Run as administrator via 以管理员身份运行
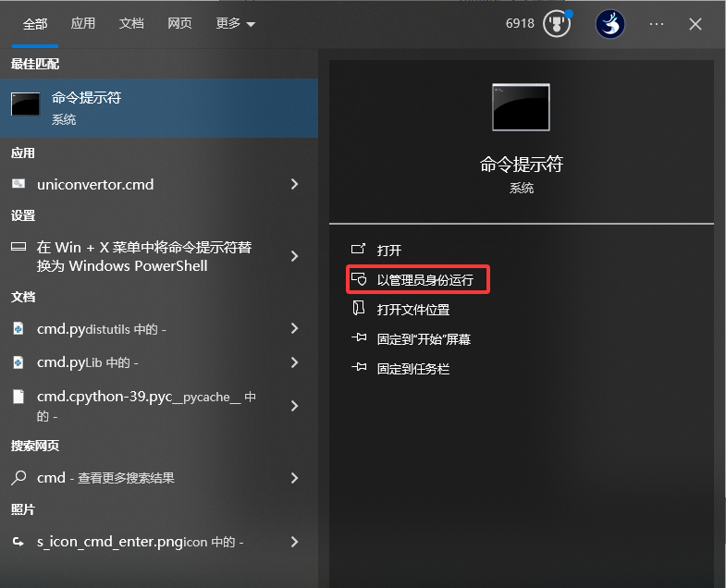The width and height of the screenshot is (726, 588). [425, 280]
